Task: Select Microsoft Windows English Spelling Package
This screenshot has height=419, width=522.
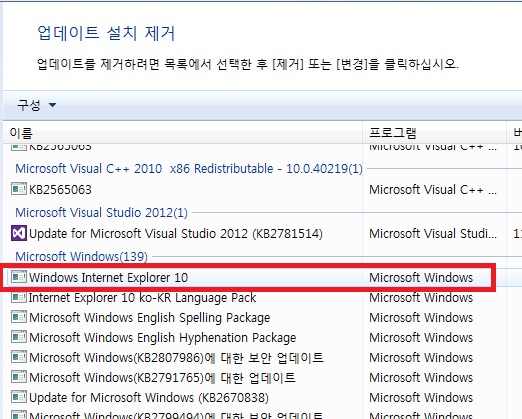Action: [x=149, y=318]
